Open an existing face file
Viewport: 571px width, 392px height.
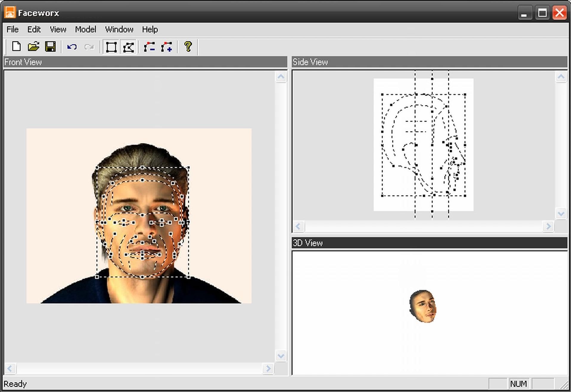34,46
